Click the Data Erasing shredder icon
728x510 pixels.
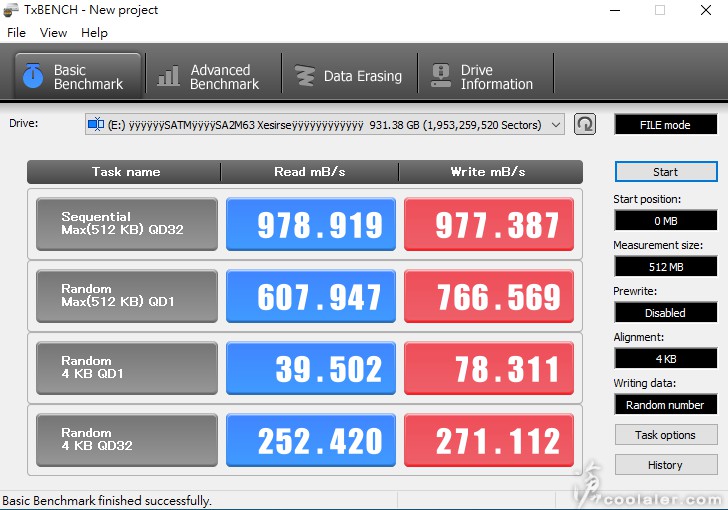pyautogui.click(x=305, y=76)
